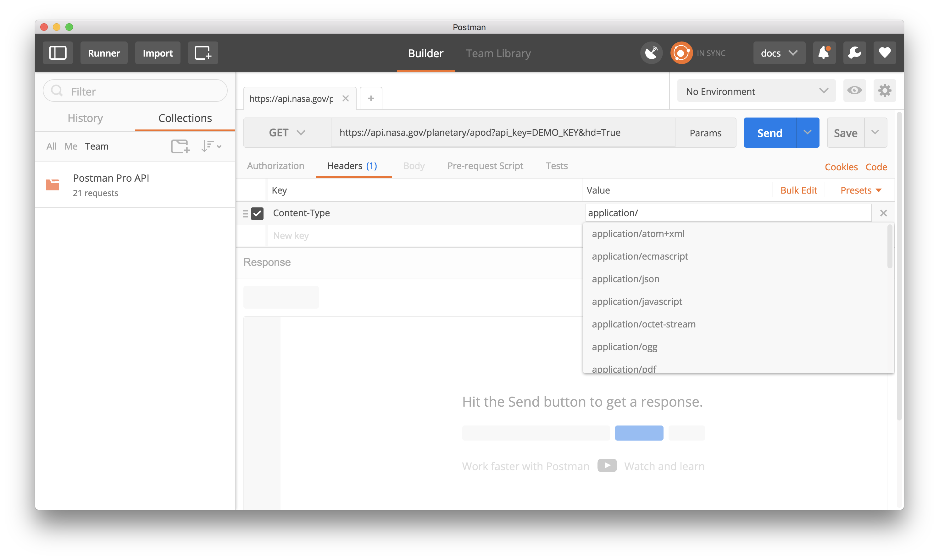The width and height of the screenshot is (939, 560).
Task: Click the Watch and learn video icon
Action: 607,466
